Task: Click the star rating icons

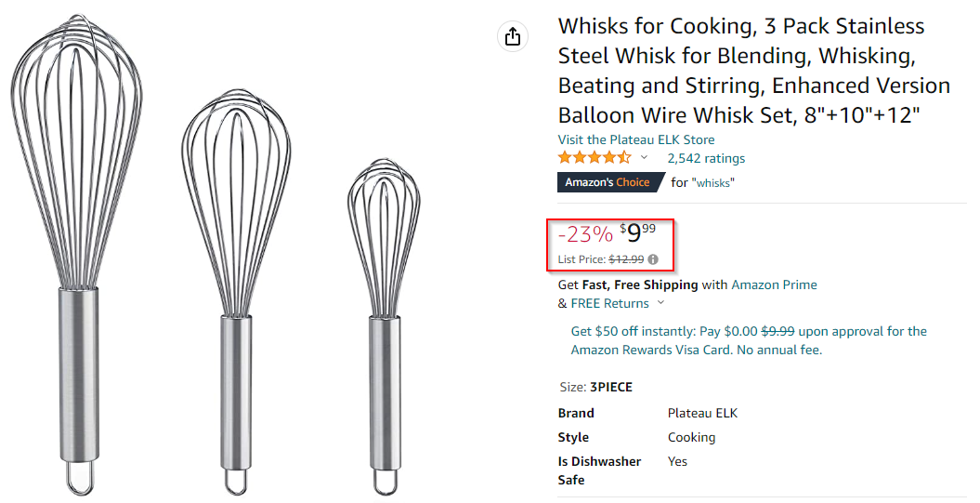Action: pyautogui.click(x=594, y=158)
